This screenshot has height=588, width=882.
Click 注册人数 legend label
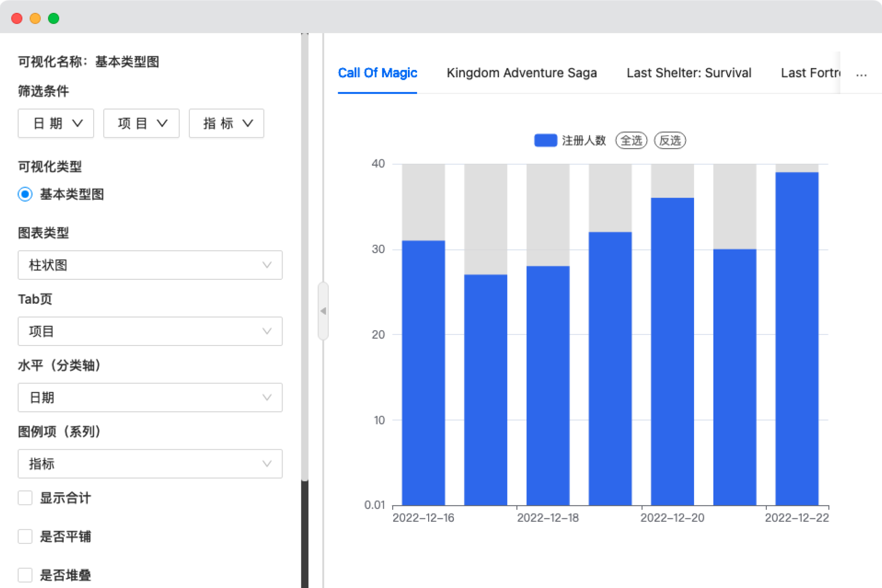tap(584, 140)
